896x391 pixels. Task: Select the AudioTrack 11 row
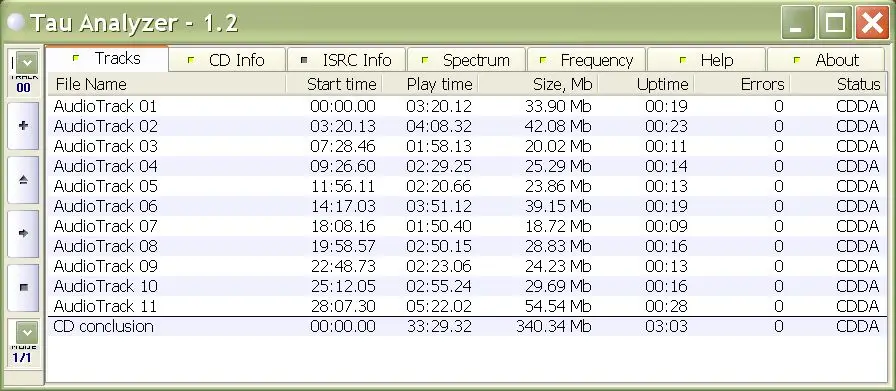click(467, 306)
